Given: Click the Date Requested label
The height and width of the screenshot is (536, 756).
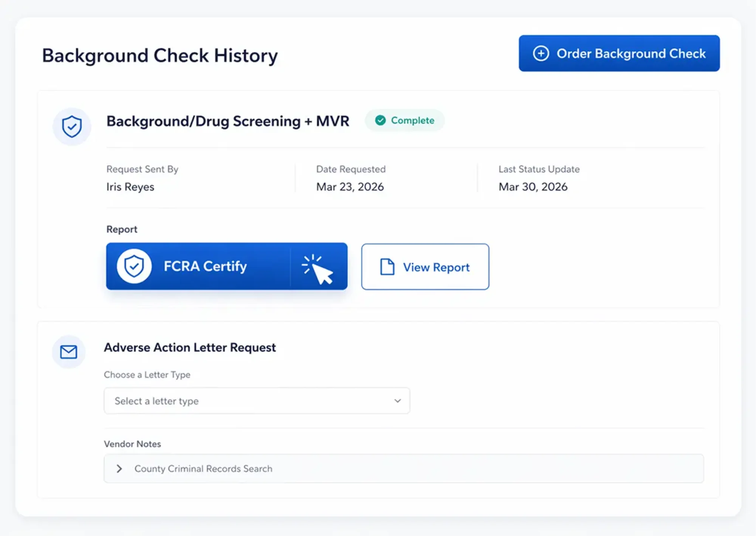Looking at the screenshot, I should 351,169.
